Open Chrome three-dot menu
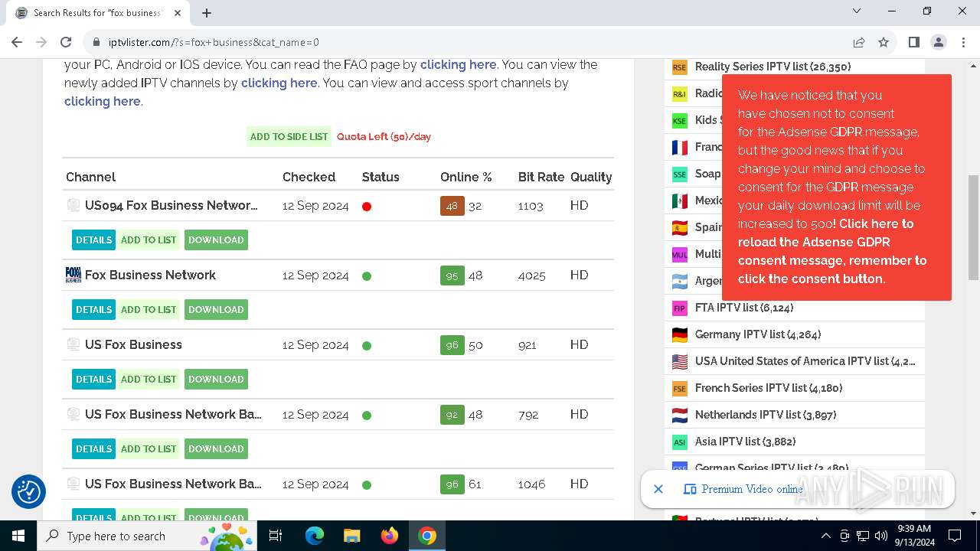 [962, 42]
